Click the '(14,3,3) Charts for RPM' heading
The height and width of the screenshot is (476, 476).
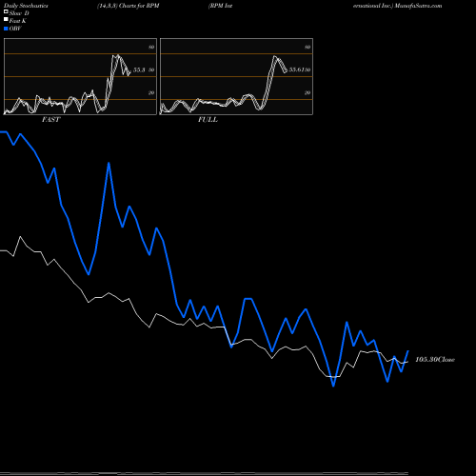coord(129,6)
